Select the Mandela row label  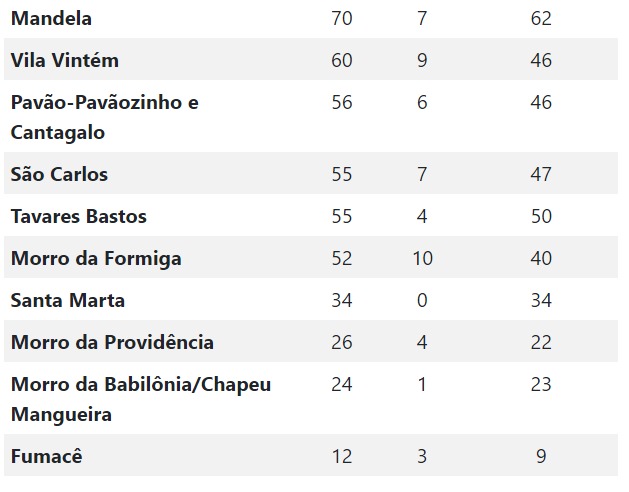pyautogui.click(x=51, y=18)
